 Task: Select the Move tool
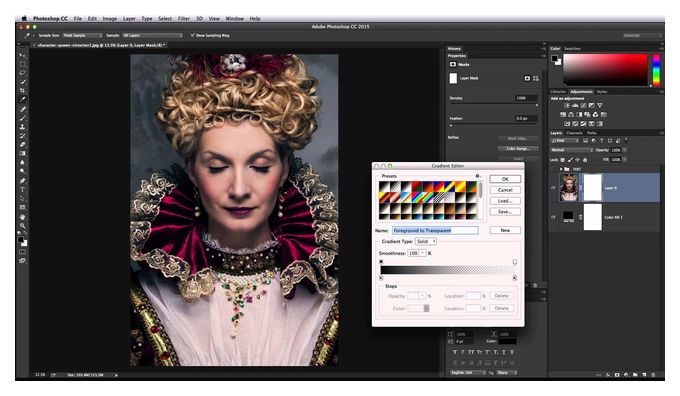(x=22, y=56)
